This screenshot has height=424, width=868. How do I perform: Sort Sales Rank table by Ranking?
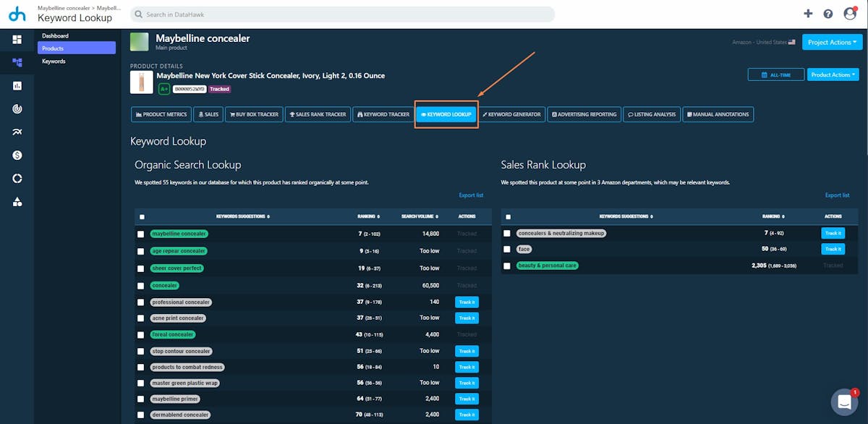pyautogui.click(x=773, y=216)
